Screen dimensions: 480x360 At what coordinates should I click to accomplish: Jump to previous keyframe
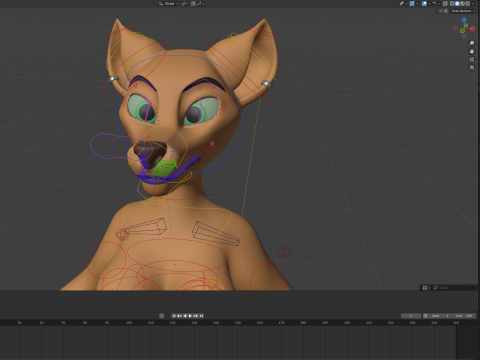179,316
